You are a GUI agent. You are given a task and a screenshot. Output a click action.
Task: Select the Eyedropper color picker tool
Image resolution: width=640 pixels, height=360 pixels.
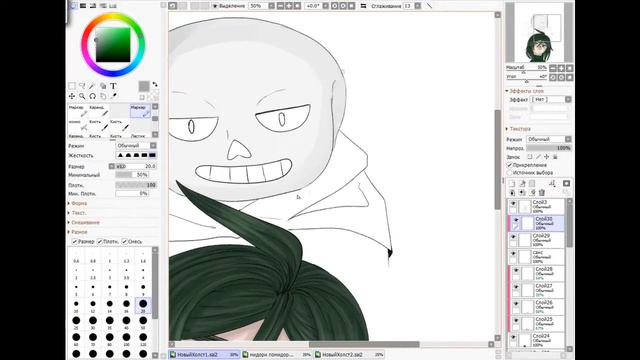pos(113,96)
